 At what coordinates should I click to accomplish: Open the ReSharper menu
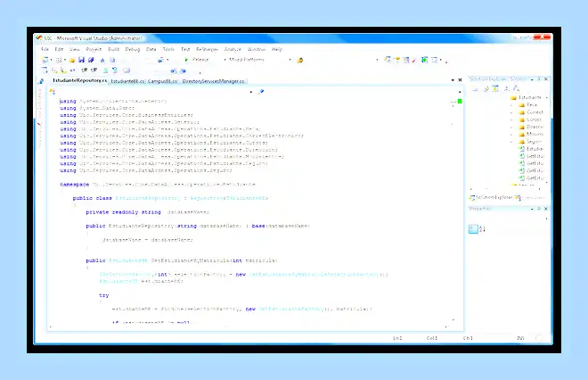pos(207,49)
